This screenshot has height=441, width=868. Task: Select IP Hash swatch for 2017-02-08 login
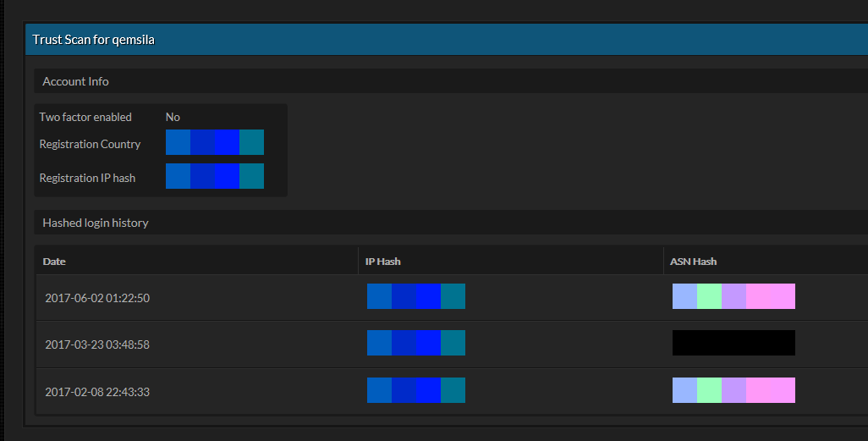[415, 390]
